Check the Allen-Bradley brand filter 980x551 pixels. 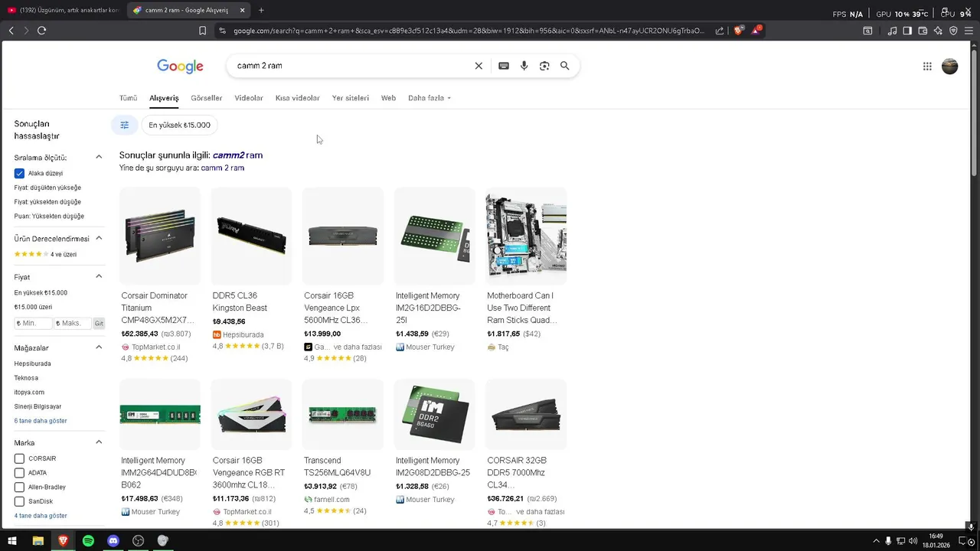tap(19, 487)
